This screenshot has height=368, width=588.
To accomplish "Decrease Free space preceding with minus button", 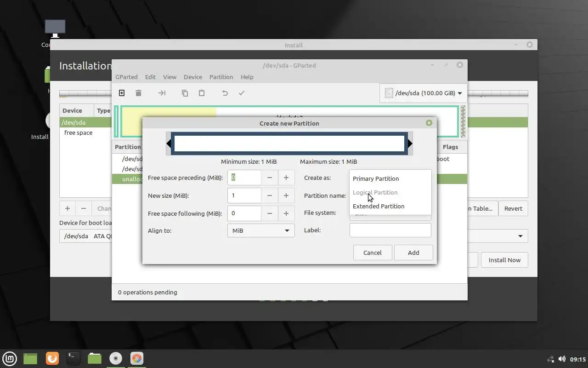I will 270,178.
